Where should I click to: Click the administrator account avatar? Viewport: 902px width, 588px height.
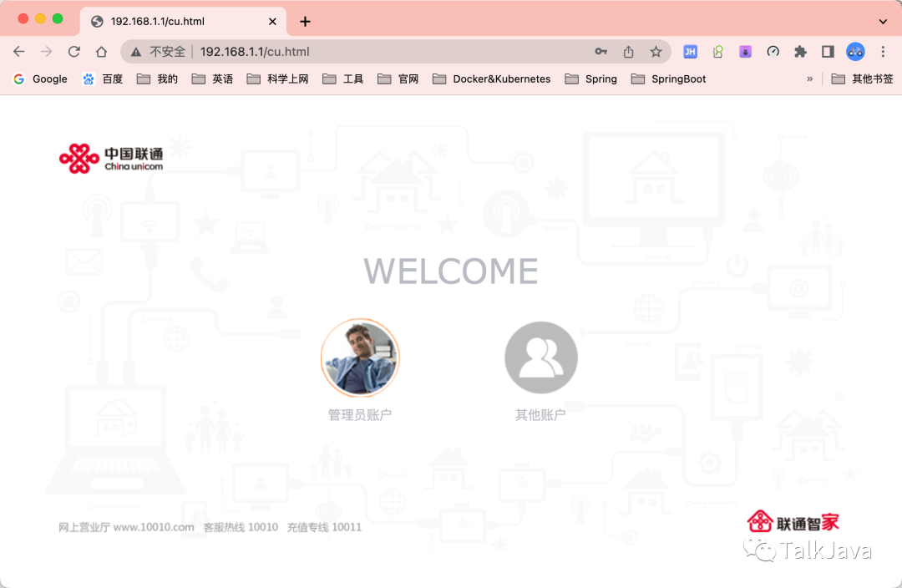pyautogui.click(x=360, y=358)
